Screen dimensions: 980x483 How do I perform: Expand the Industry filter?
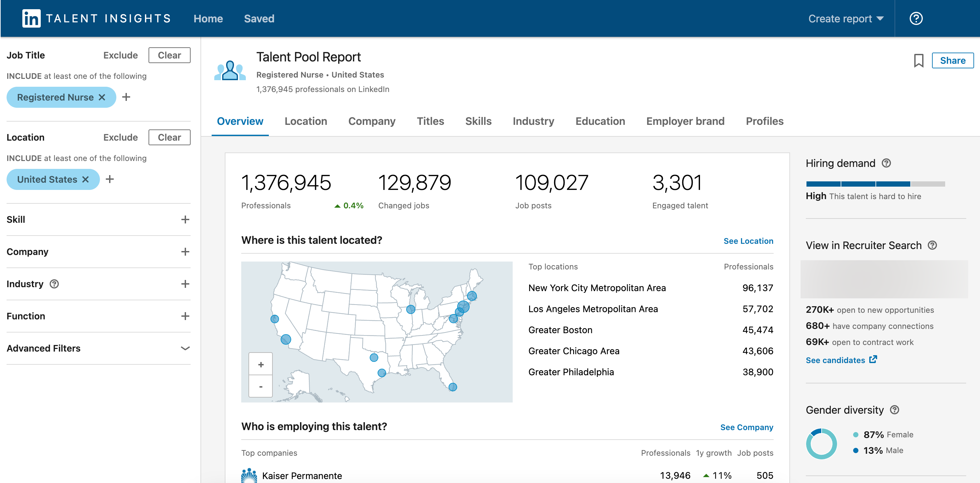point(185,284)
